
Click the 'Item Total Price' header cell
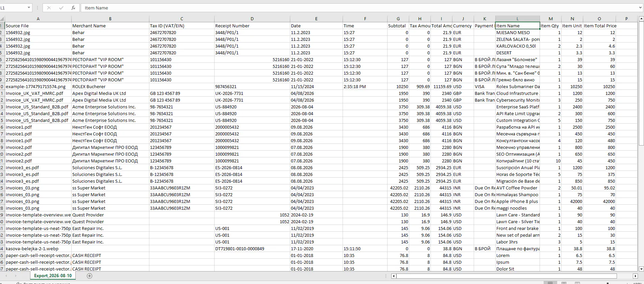pos(599,26)
